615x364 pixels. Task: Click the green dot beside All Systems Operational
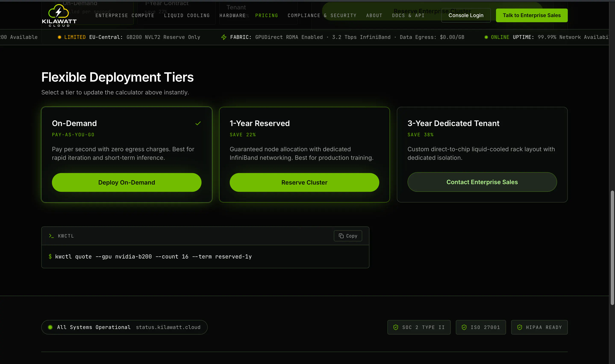point(50,327)
